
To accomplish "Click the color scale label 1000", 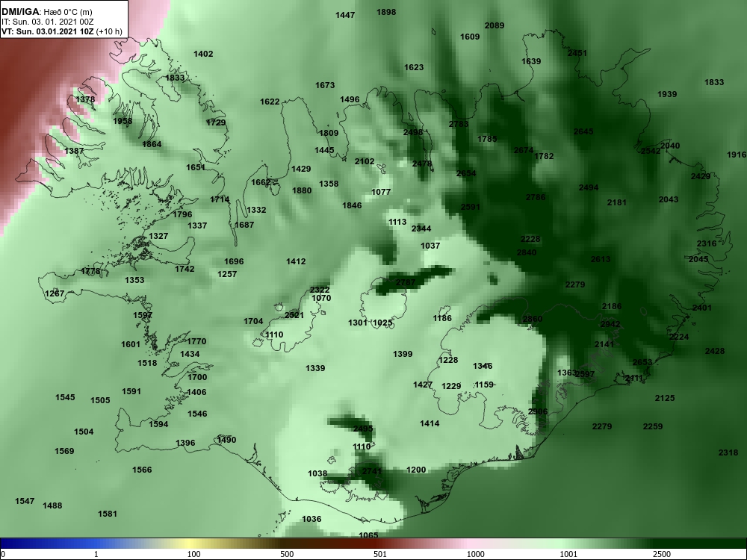I will (475, 554).
